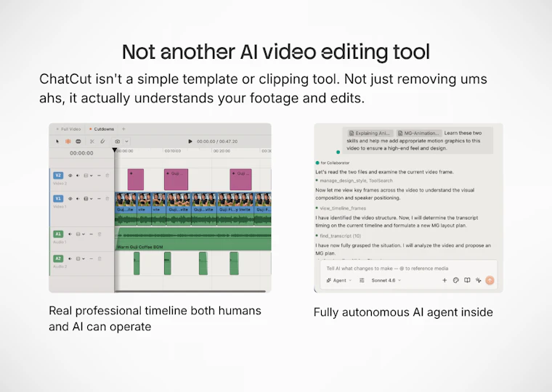Screen dimensions: 552x392
Task: Play the timeline with the play button
Action: 190,141
